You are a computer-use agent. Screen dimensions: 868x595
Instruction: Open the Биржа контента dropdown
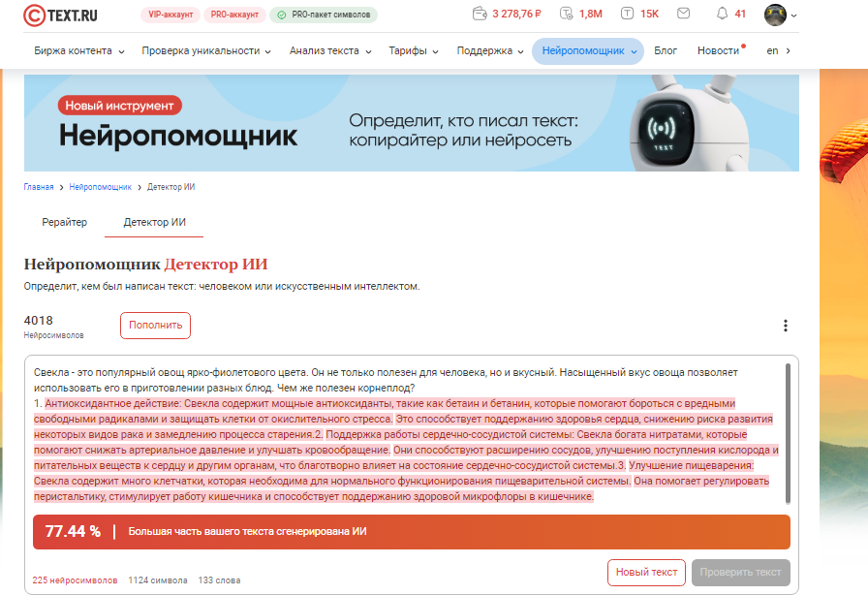[79, 51]
